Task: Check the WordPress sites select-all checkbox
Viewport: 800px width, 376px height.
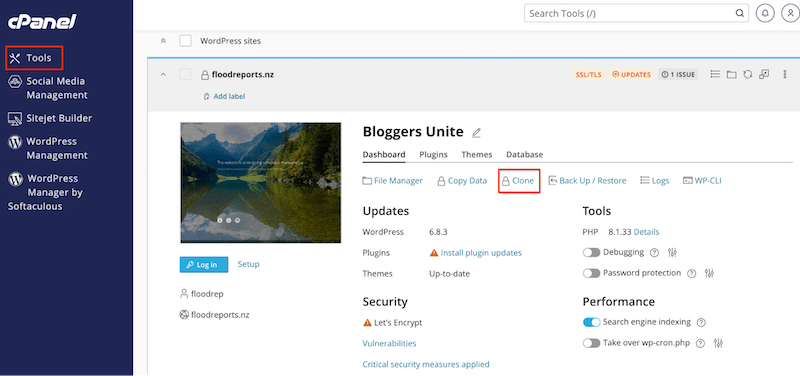Action: tap(185, 41)
